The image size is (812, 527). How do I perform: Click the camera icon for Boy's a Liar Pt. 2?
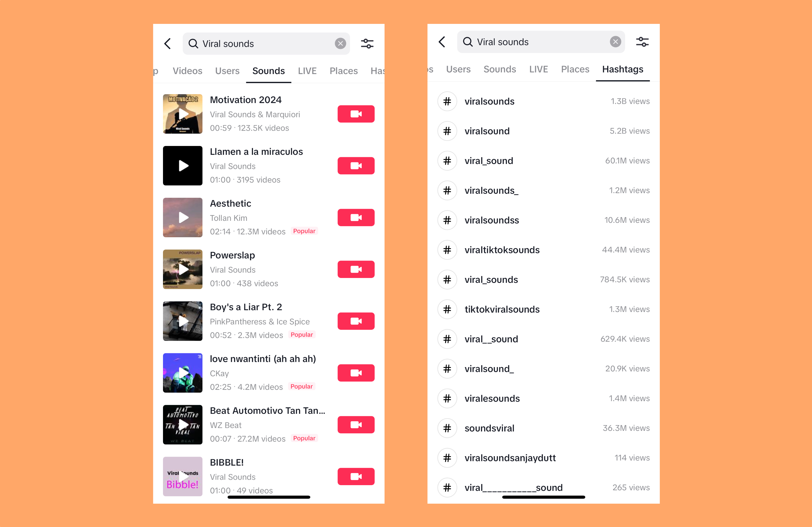(x=356, y=321)
